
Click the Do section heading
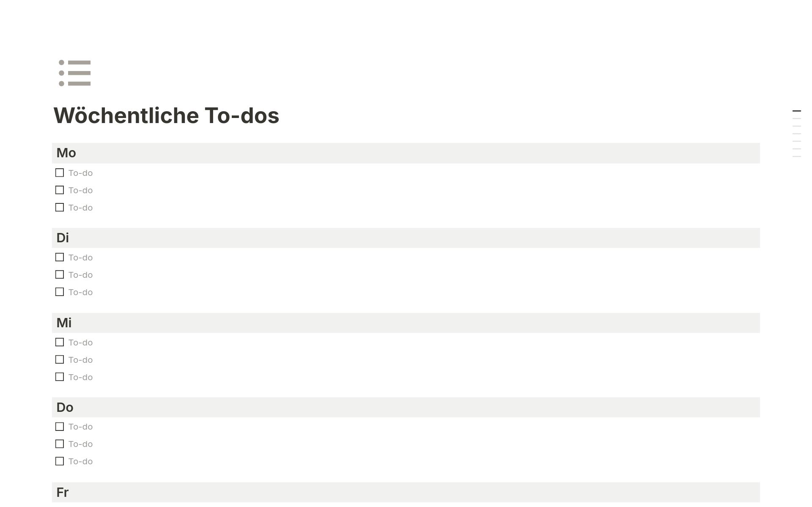tap(65, 407)
